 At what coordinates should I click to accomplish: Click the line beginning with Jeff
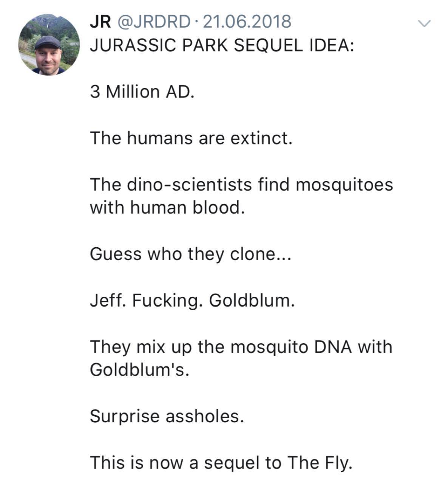point(192,301)
